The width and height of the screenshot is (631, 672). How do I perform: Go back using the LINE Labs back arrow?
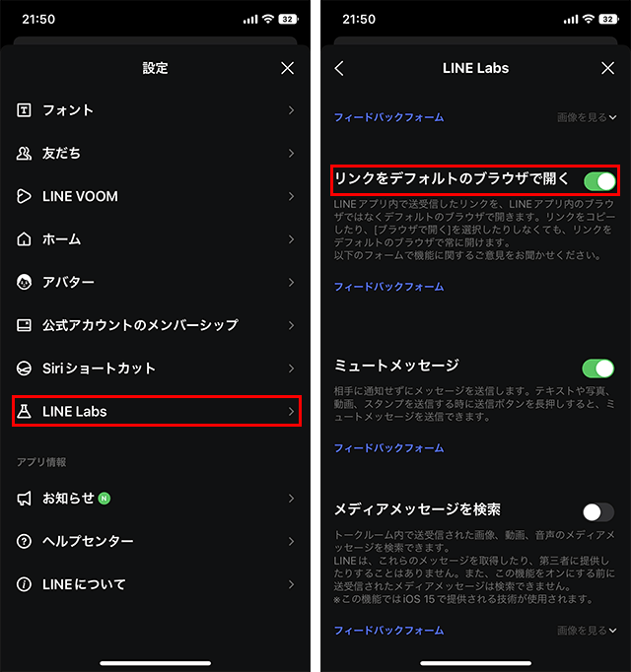point(339,68)
